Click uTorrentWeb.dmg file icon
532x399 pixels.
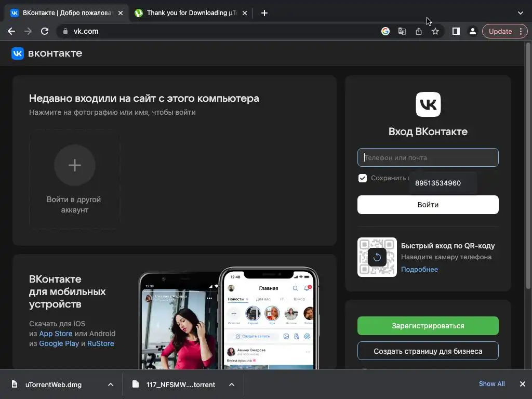click(15, 384)
